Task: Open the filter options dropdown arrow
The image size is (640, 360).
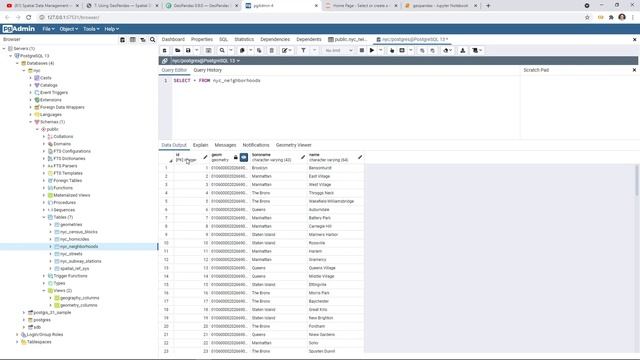Action: (314, 51)
